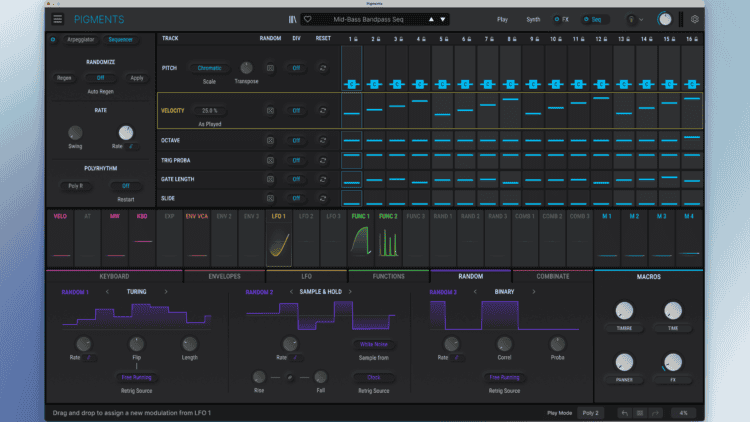Switch to the Functions tab
This screenshot has width=750, height=422.
(388, 276)
